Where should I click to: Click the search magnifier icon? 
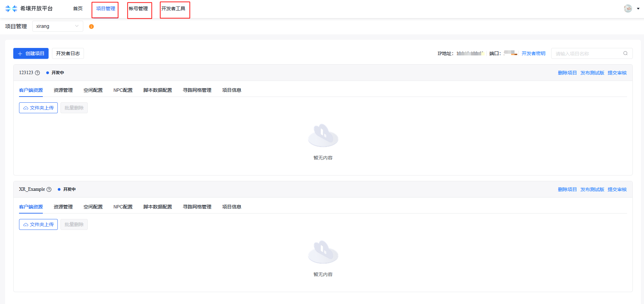625,53
